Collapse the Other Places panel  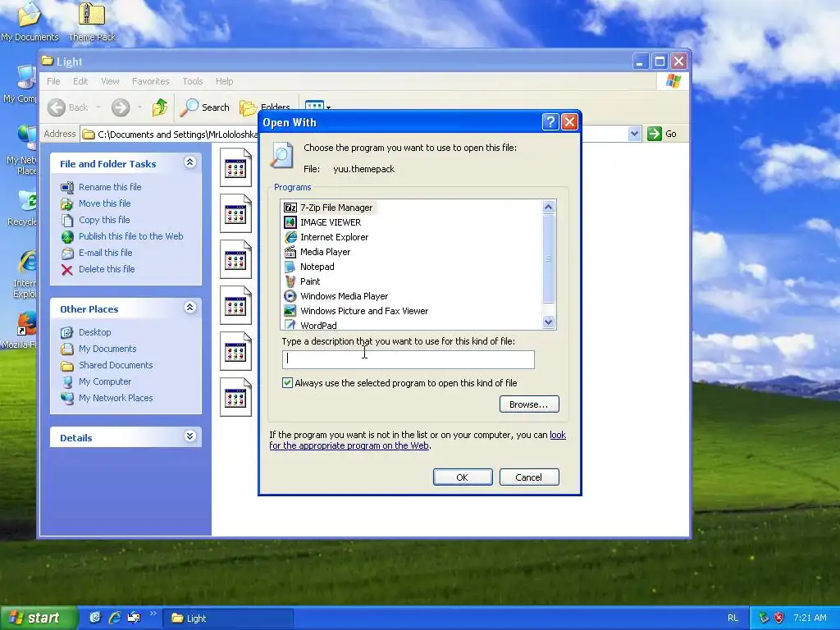(x=189, y=308)
